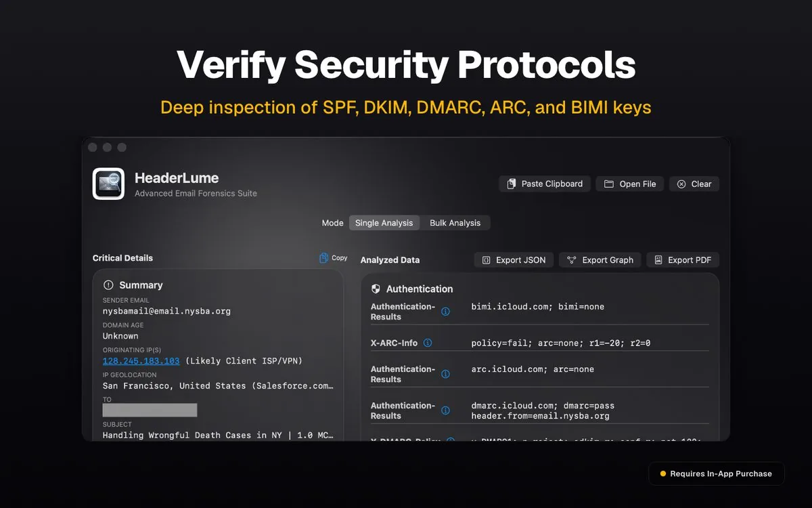Click the Clear circled-x icon
This screenshot has height=508, width=812.
point(681,184)
